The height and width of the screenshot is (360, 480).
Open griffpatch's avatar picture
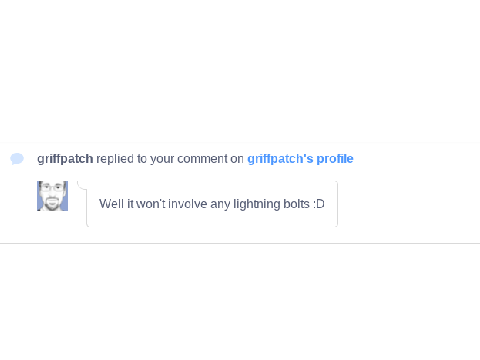coord(52,196)
